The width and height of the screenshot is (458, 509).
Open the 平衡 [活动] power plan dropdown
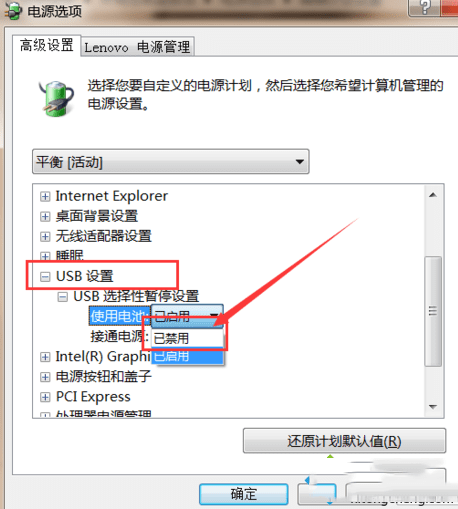click(x=171, y=162)
